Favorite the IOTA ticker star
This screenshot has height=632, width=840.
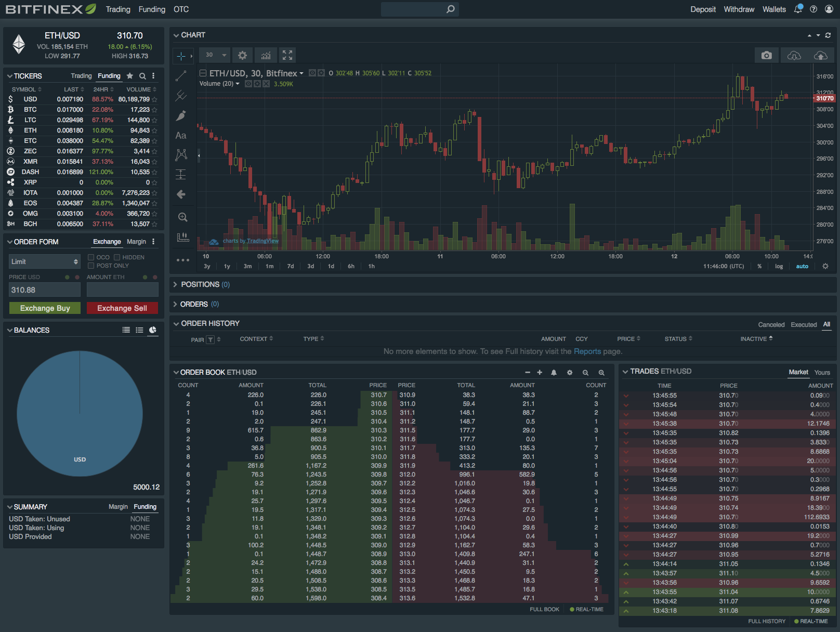pyautogui.click(x=154, y=193)
